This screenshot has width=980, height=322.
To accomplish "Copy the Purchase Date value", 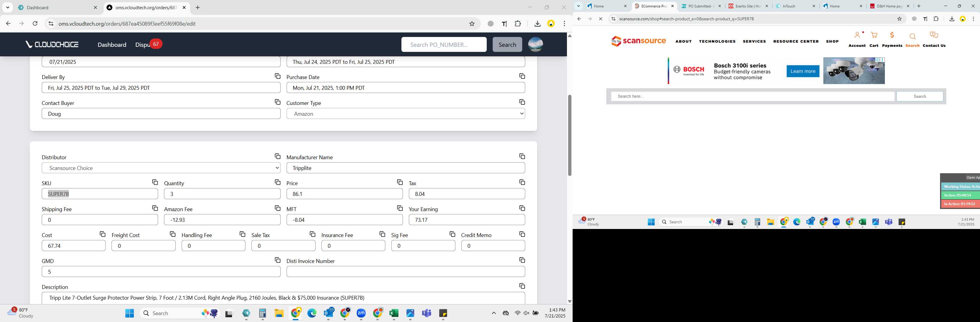I will (x=522, y=76).
